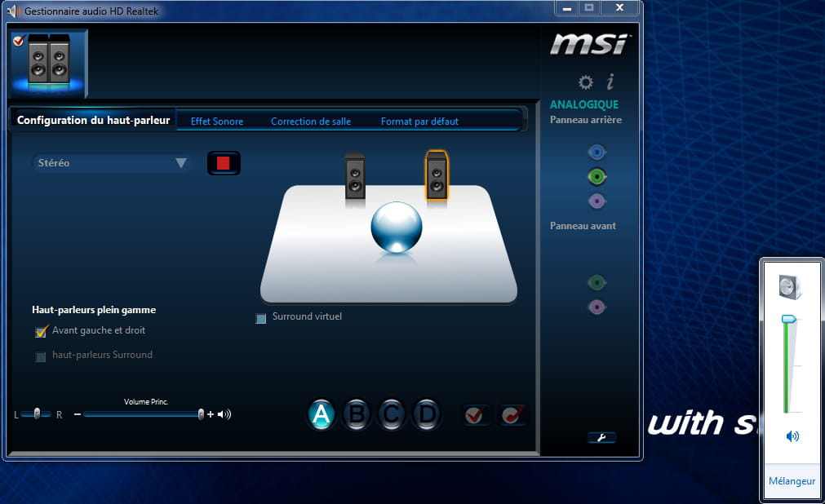825x504 pixels.
Task: Click the MSI logo
Action: 589,44
